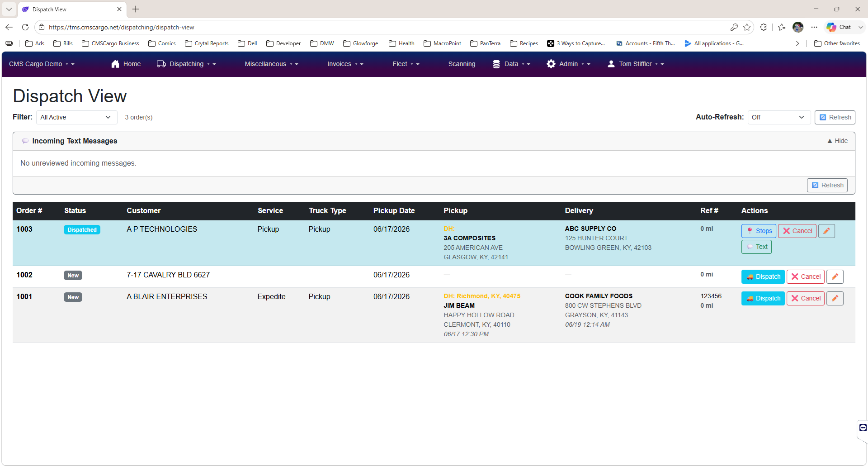Screen dimensions: 868x467
Task: View Stops for order 1003
Action: pos(759,231)
